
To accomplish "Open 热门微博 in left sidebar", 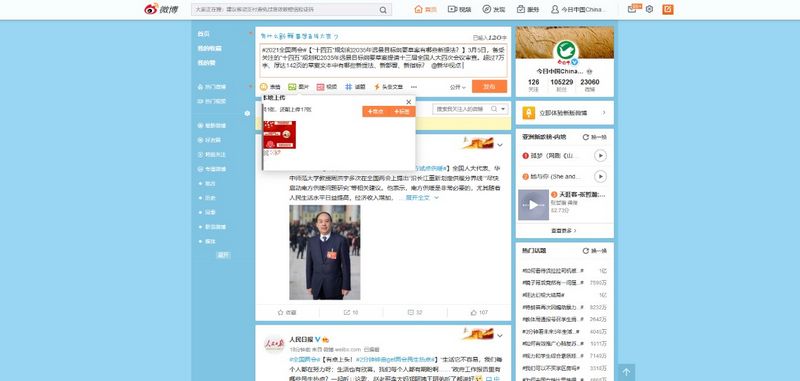I will click(x=212, y=87).
